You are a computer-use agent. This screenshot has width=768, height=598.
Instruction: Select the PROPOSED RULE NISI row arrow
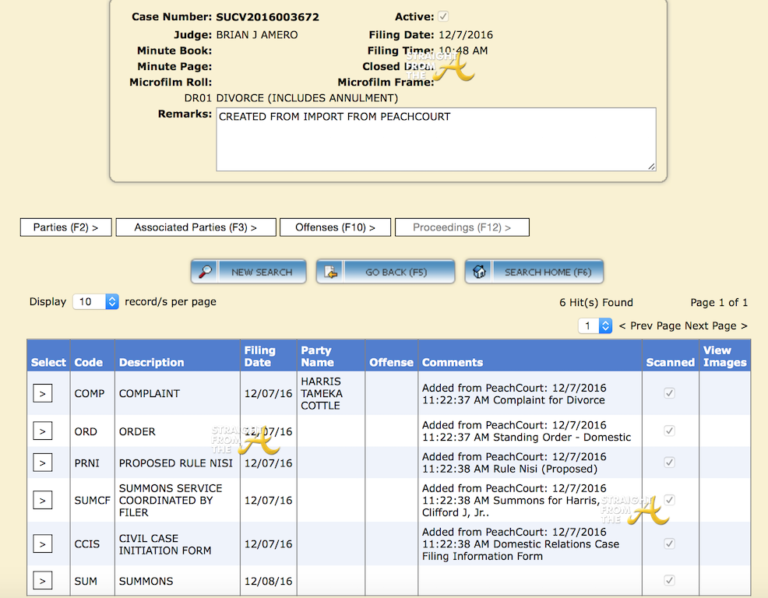[42, 463]
